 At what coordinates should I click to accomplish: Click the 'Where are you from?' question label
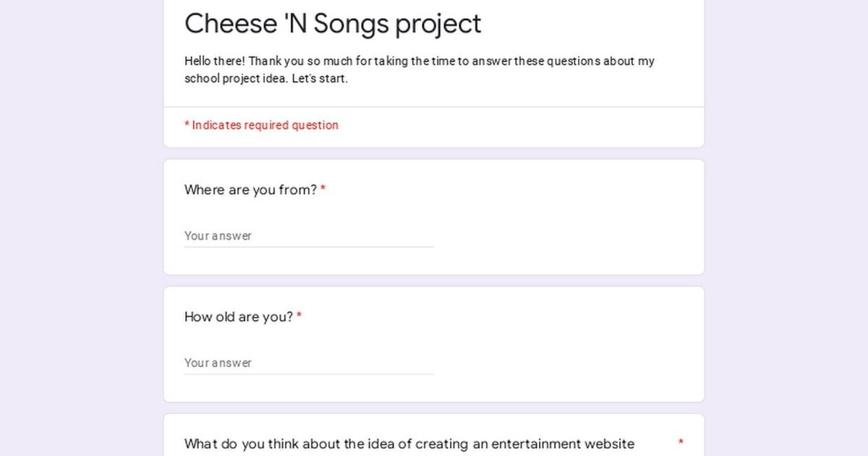250,190
